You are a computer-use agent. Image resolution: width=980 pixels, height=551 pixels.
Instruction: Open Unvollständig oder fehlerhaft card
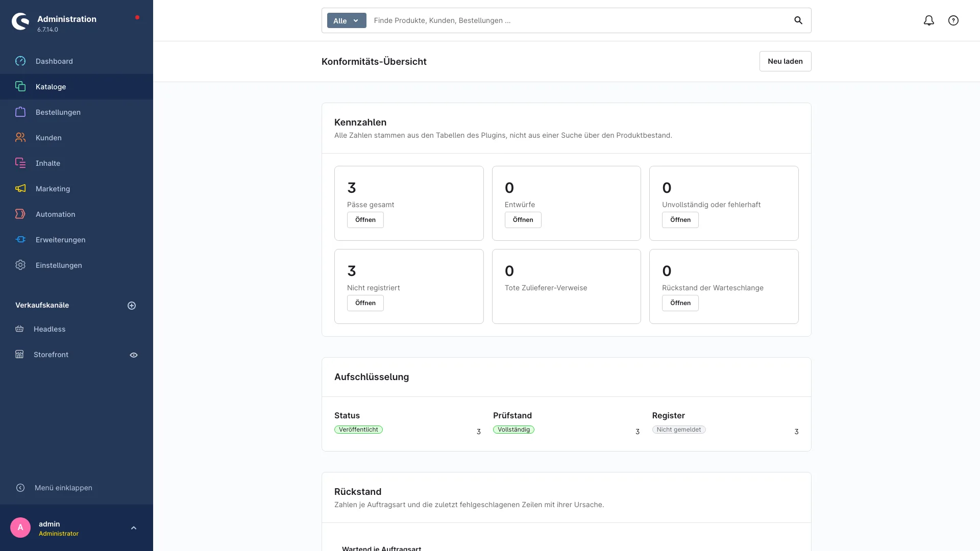680,220
